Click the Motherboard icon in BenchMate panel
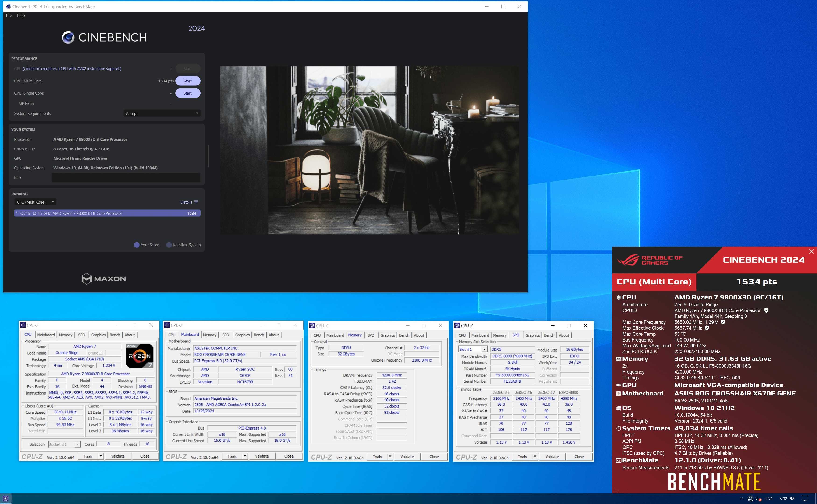This screenshot has height=504, width=817. tap(618, 394)
